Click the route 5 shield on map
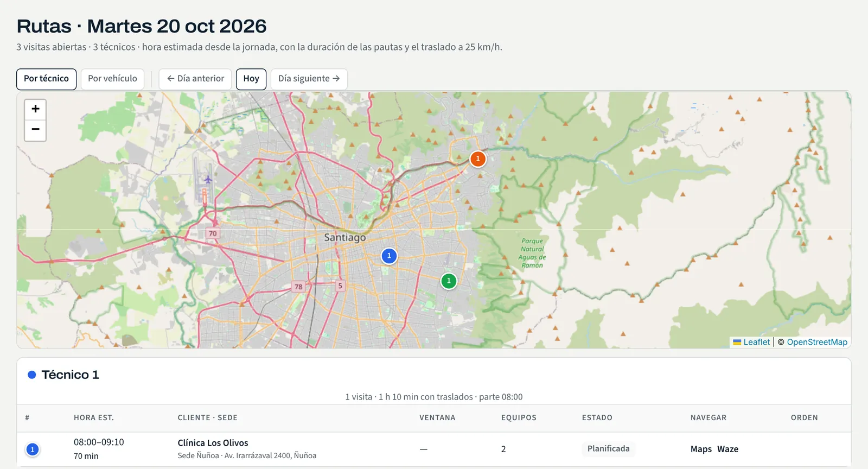The width and height of the screenshot is (868, 469). click(x=340, y=286)
